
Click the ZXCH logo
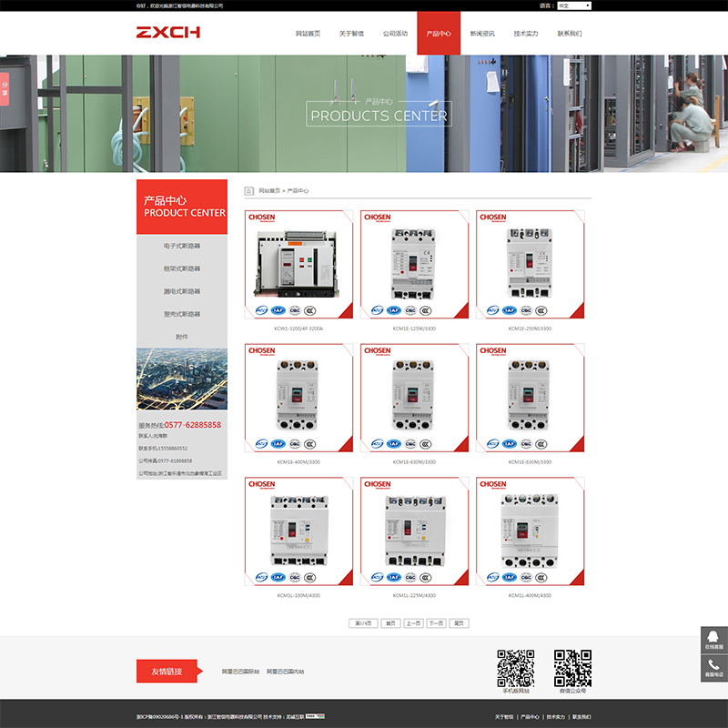[x=168, y=33]
